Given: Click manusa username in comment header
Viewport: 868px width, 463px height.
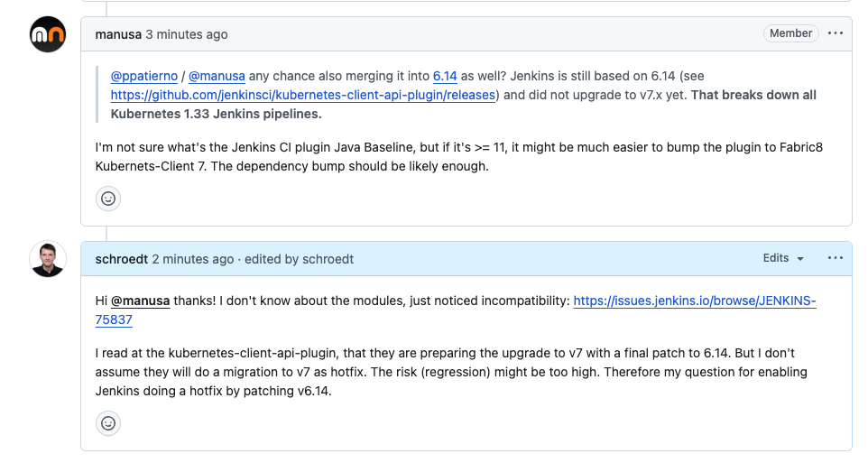Looking at the screenshot, I should click(118, 34).
